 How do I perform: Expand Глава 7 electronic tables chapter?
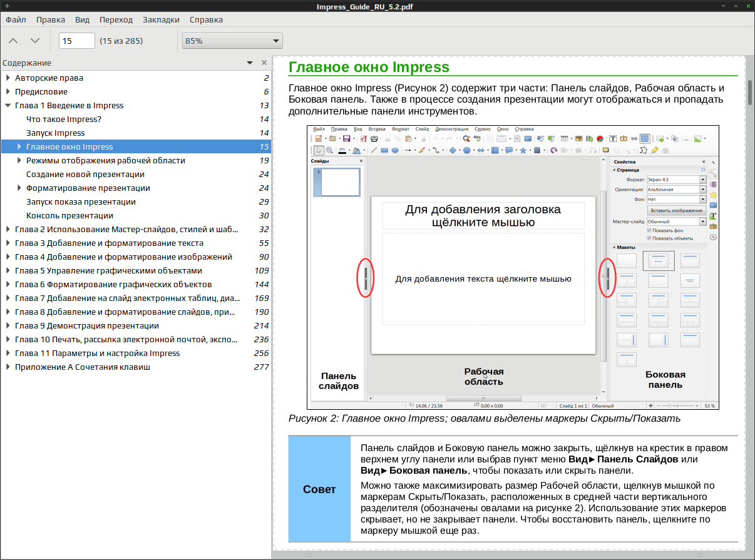click(x=8, y=298)
